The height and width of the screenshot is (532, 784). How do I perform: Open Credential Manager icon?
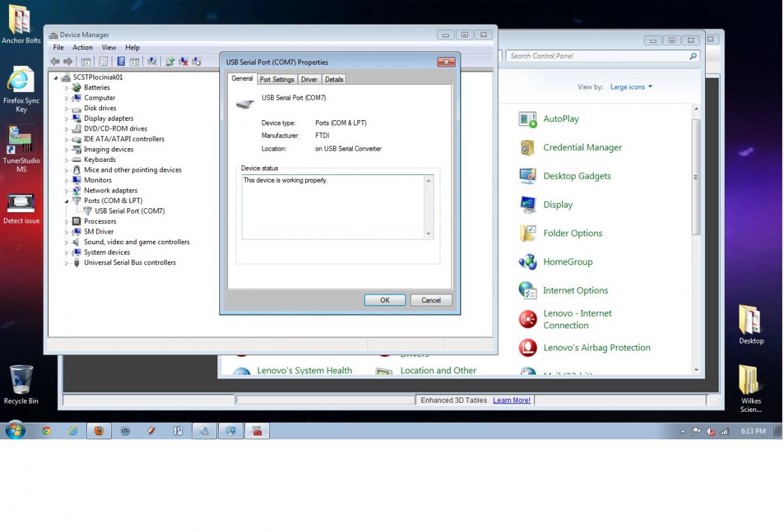tap(528, 148)
